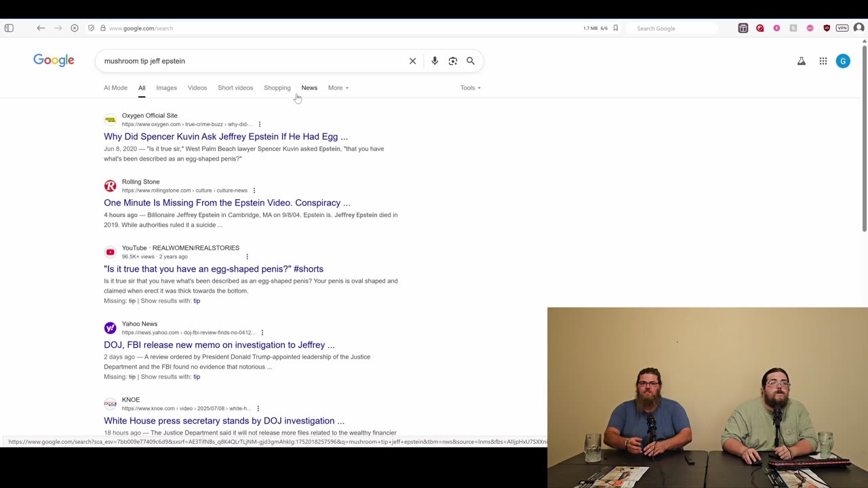Viewport: 868px width, 488px height.
Task: Switch to the News tab
Action: coord(309,87)
